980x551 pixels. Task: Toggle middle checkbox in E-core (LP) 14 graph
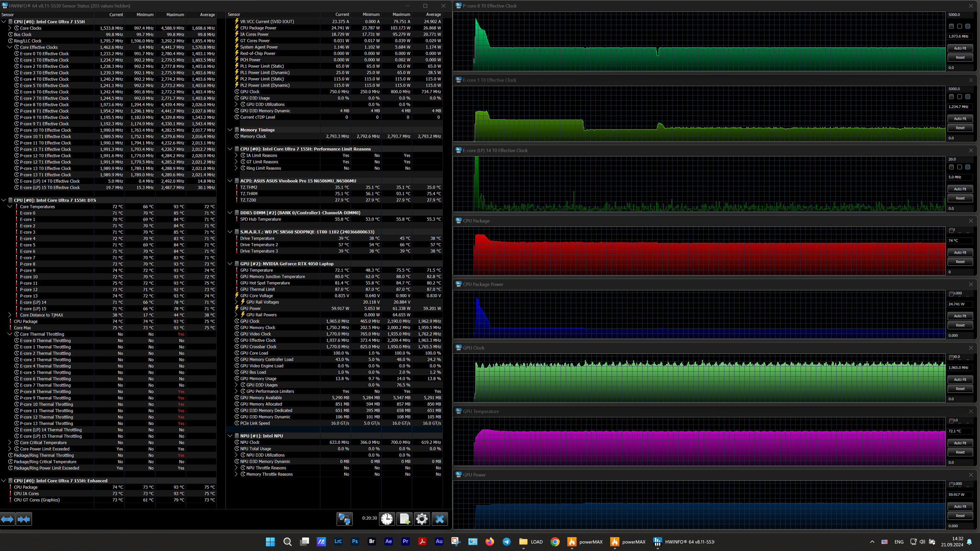tap(959, 167)
